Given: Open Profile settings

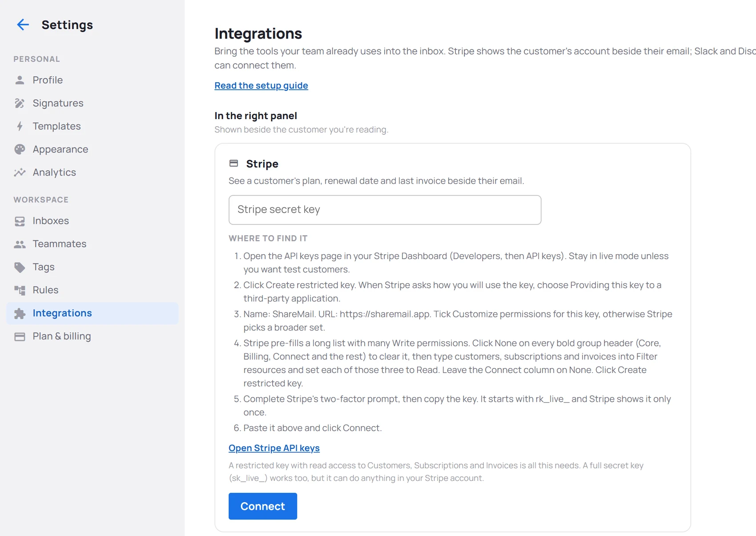Looking at the screenshot, I should tap(92, 80).
